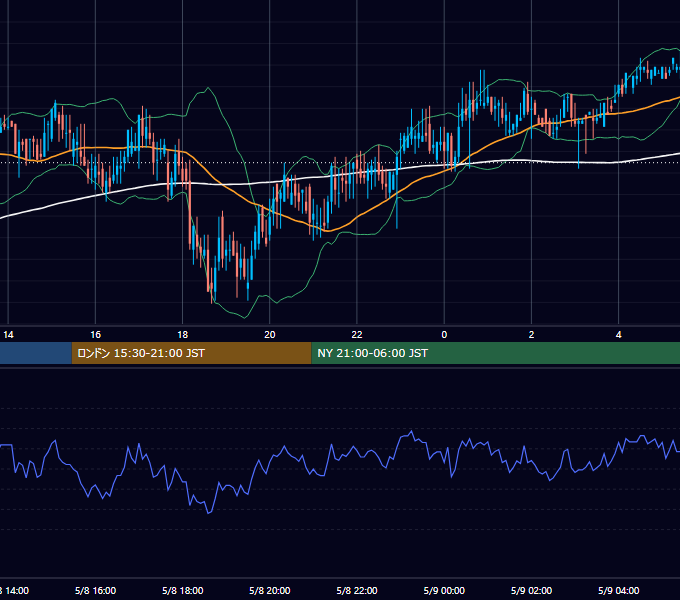Image resolution: width=680 pixels, height=600 pixels.
Task: Click the 5/9 00:00 indicator time label
Action: tap(444, 590)
